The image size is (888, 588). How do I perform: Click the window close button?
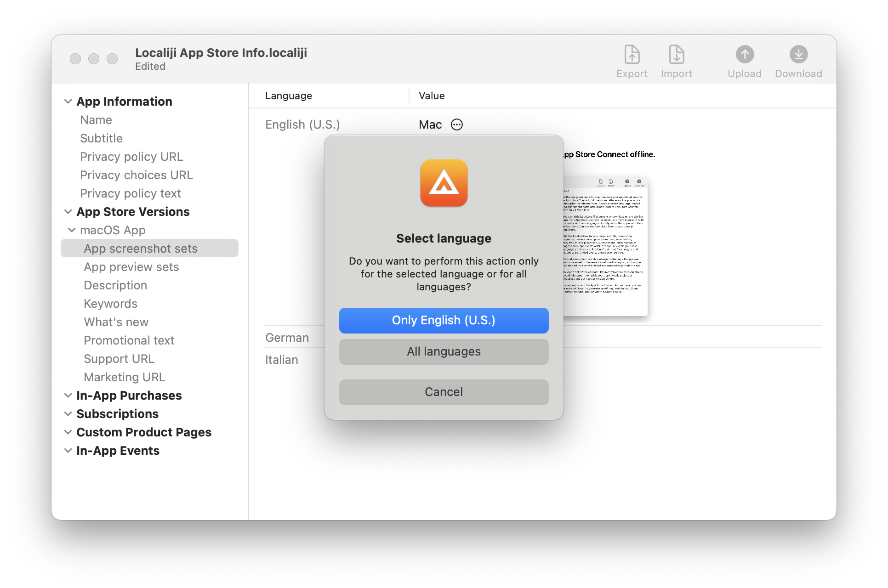75,59
